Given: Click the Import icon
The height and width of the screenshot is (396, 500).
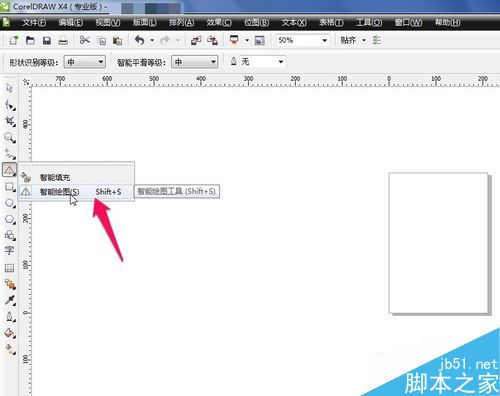Looking at the screenshot, I should (196, 41).
